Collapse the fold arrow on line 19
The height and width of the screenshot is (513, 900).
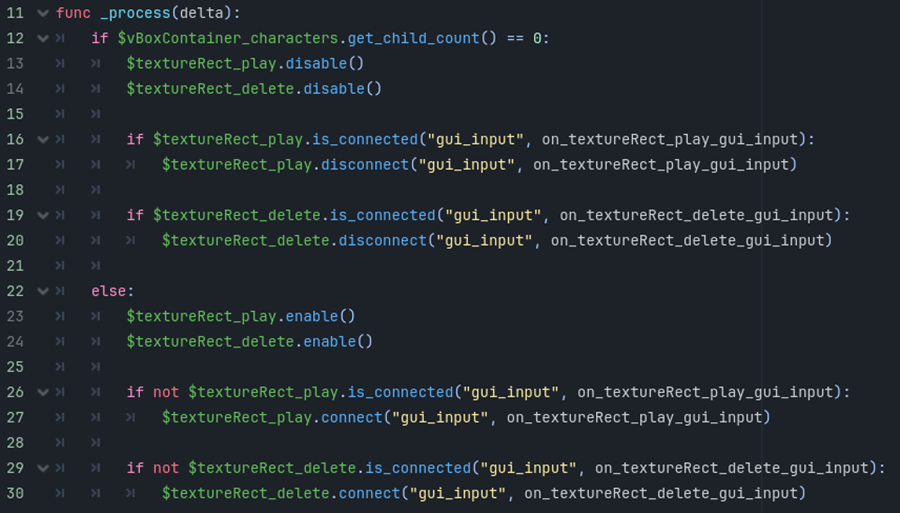click(43, 215)
